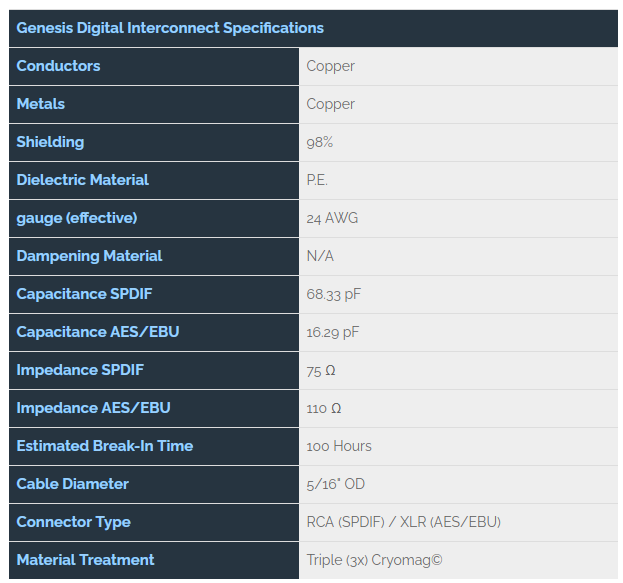
Task: Select the Shielding row label
Action: tap(154, 142)
